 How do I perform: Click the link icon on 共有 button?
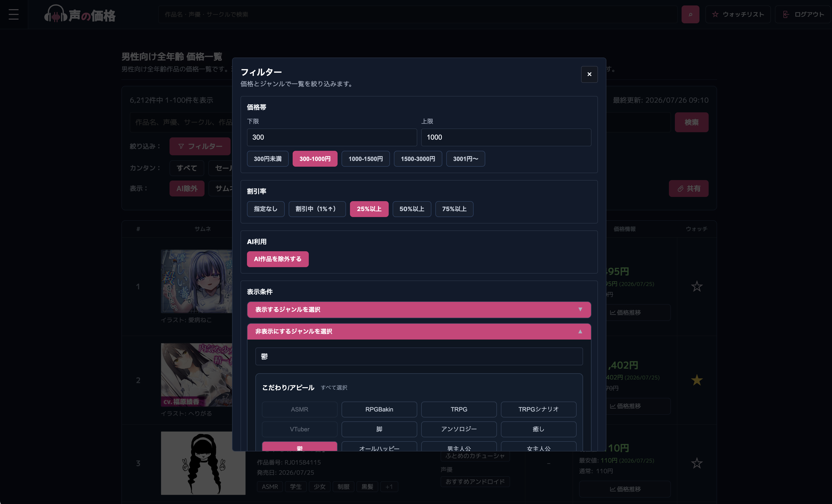(680, 189)
